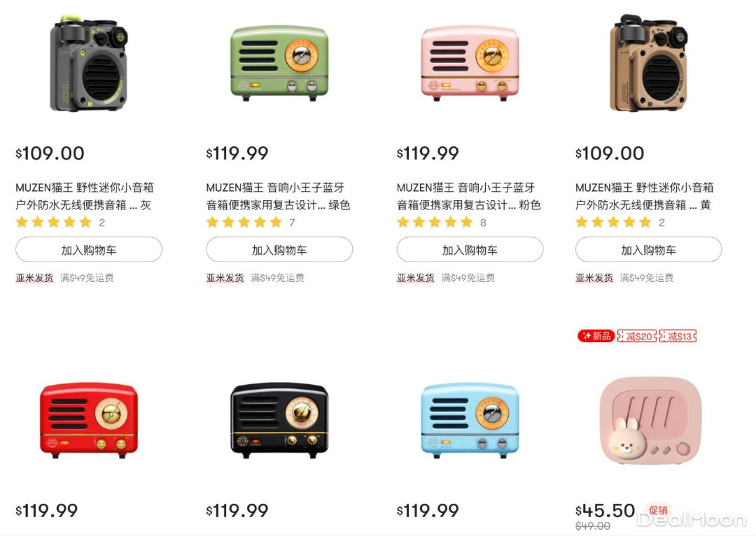Image resolution: width=756 pixels, height=536 pixels.
Task: Click the star rating with 8 reviews
Action: 442,223
